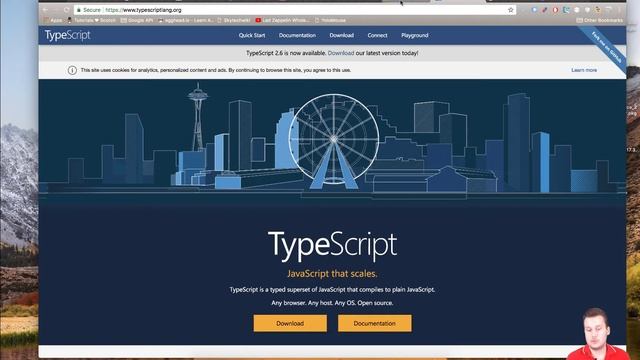Expand the Other Bookmarks folder
The image size is (640, 360).
599,20
